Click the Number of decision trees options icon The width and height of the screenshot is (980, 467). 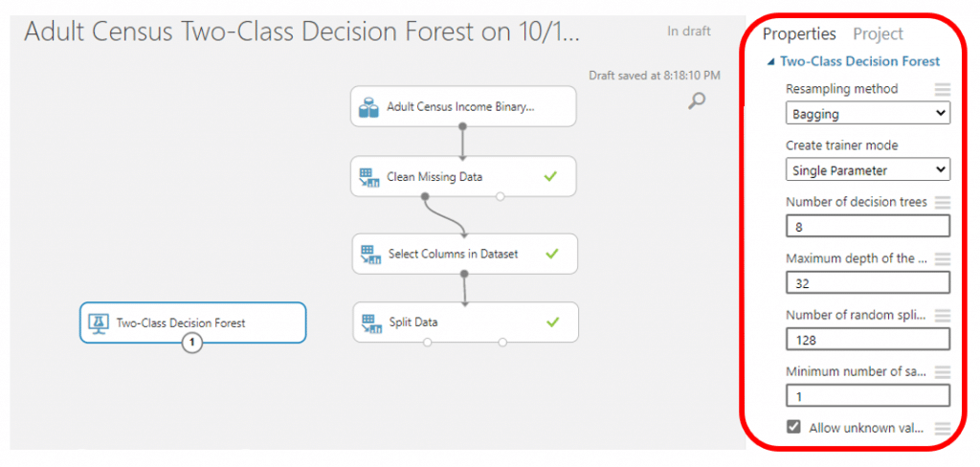(942, 202)
